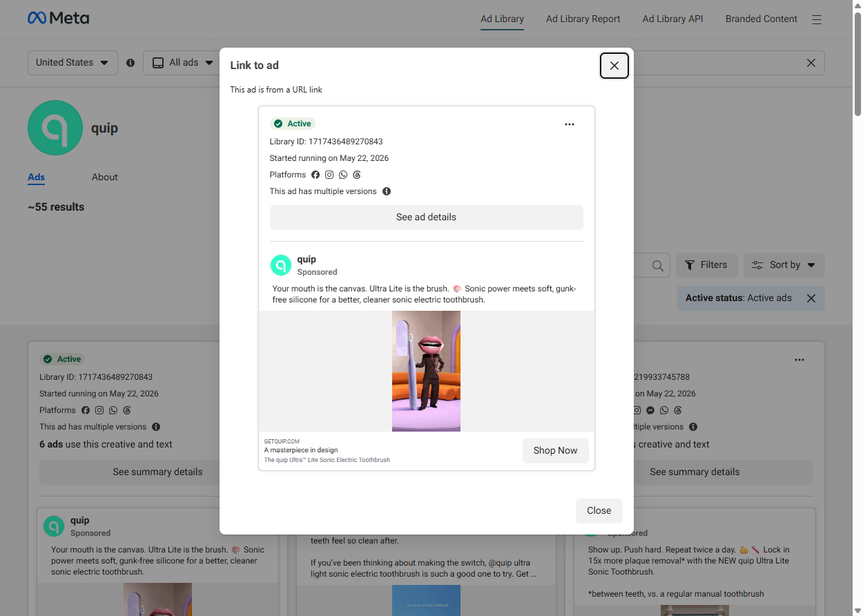Open the Ad Library Report tab
Screen dimensions: 863x616
click(x=583, y=19)
